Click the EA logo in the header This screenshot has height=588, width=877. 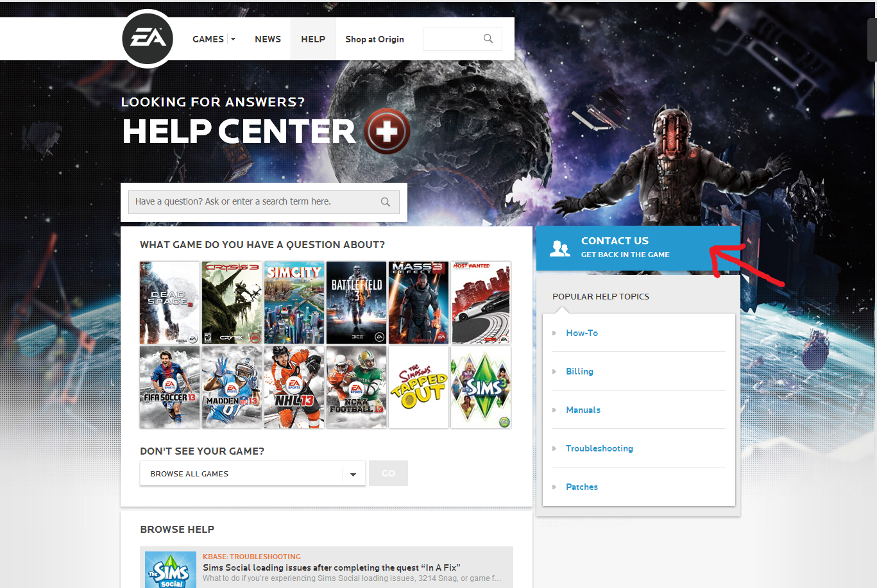coord(148,38)
